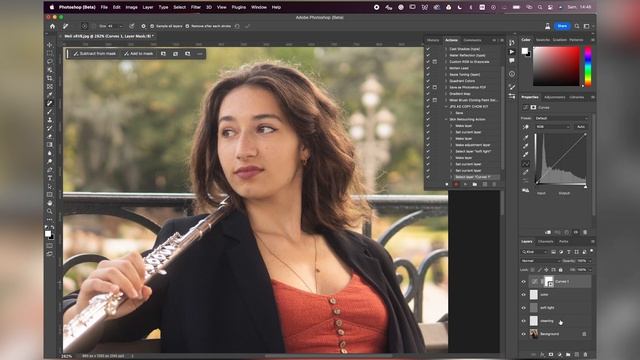640x360 pixels.
Task: Click the invert mask icon in contextual bar
Action: (x=176, y=54)
